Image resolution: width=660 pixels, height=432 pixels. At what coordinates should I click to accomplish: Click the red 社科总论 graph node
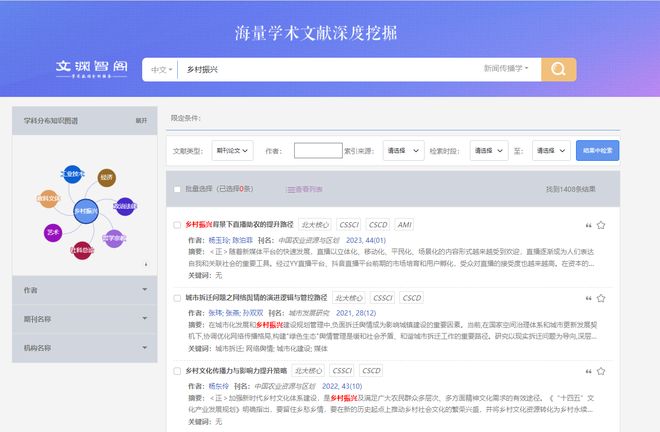click(x=82, y=251)
